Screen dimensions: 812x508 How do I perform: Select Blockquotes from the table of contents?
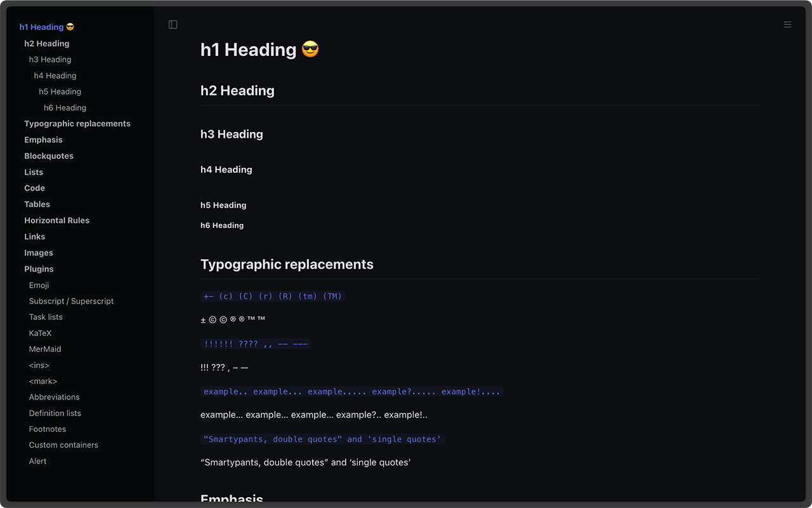[x=49, y=156]
